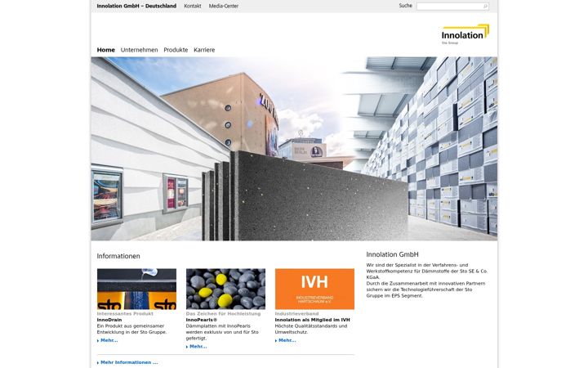Image resolution: width=588 pixels, height=368 pixels.
Task: Click the InnoDrain heading
Action: click(109, 320)
